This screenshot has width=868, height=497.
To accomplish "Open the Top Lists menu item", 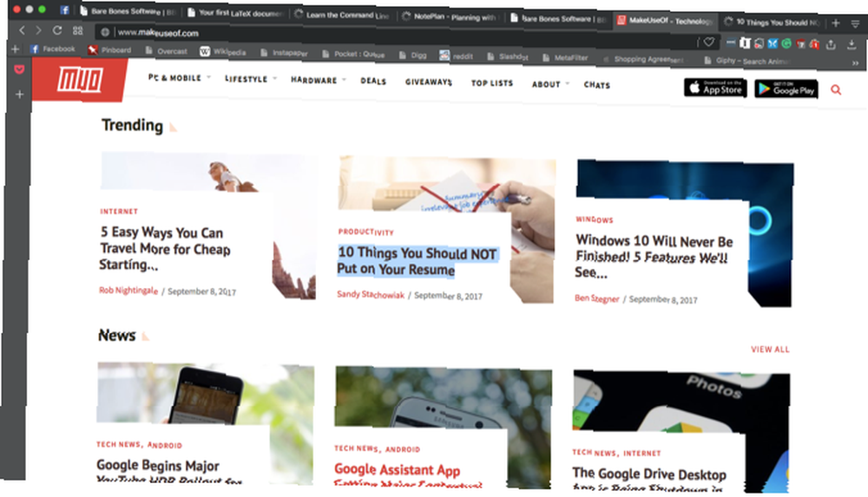I will click(492, 83).
